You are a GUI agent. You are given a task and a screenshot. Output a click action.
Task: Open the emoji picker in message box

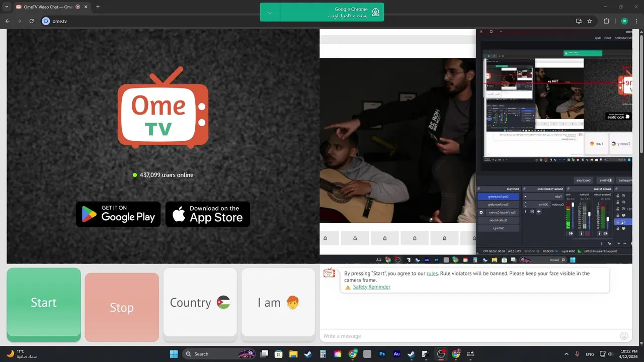click(624, 336)
